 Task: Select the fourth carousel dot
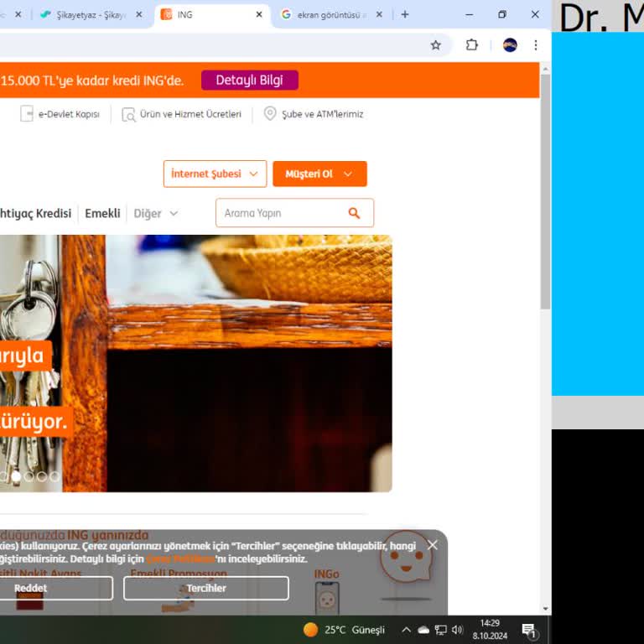(41, 476)
